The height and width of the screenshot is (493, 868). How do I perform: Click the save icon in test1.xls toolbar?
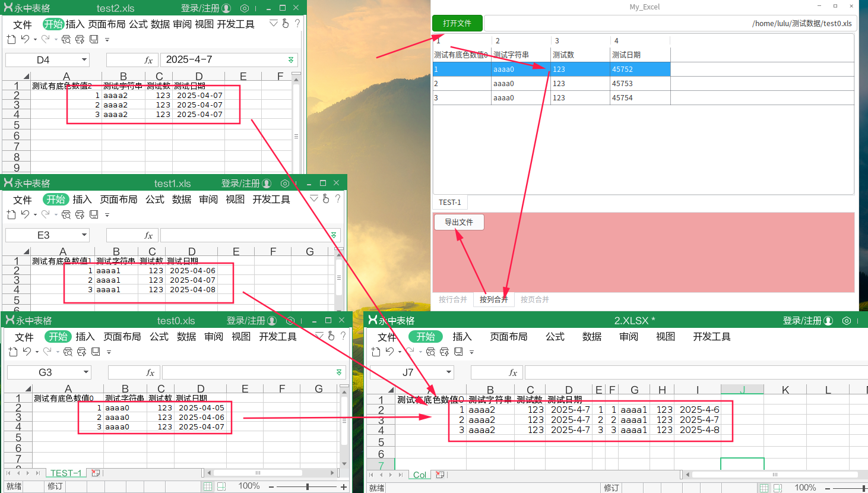pos(94,214)
